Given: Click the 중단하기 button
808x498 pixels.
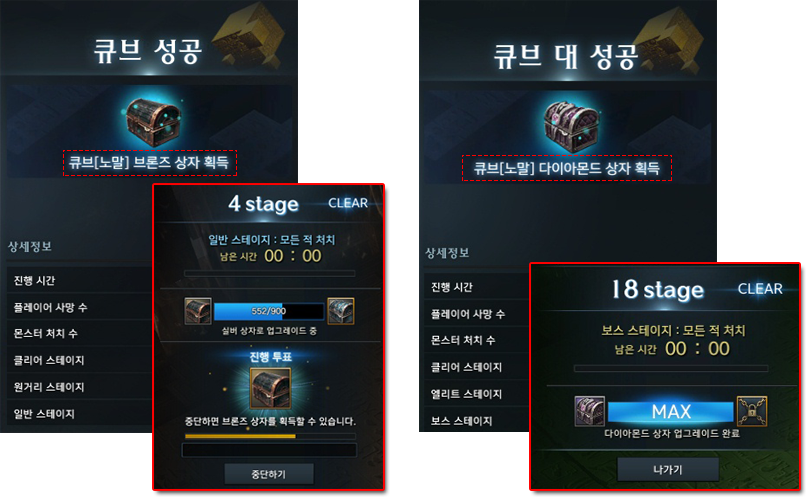Looking at the screenshot, I should click(268, 474).
